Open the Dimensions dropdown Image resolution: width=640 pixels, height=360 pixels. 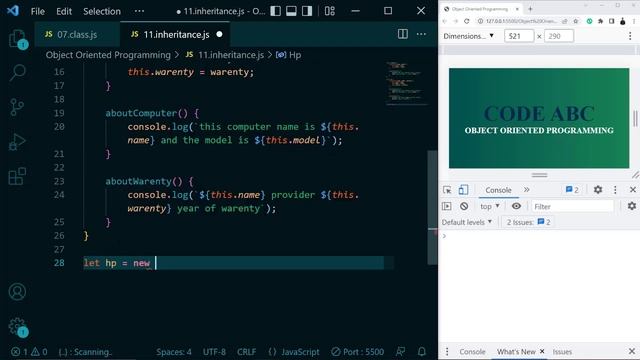coord(469,36)
